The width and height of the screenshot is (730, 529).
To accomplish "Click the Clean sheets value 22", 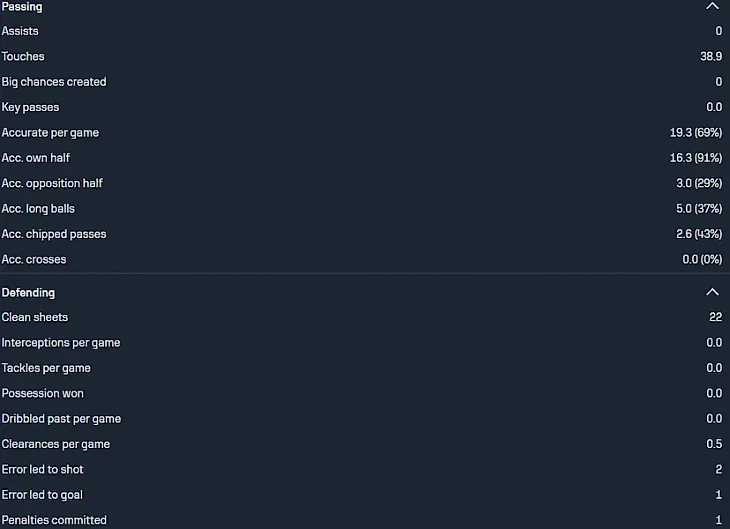I will tap(714, 317).
